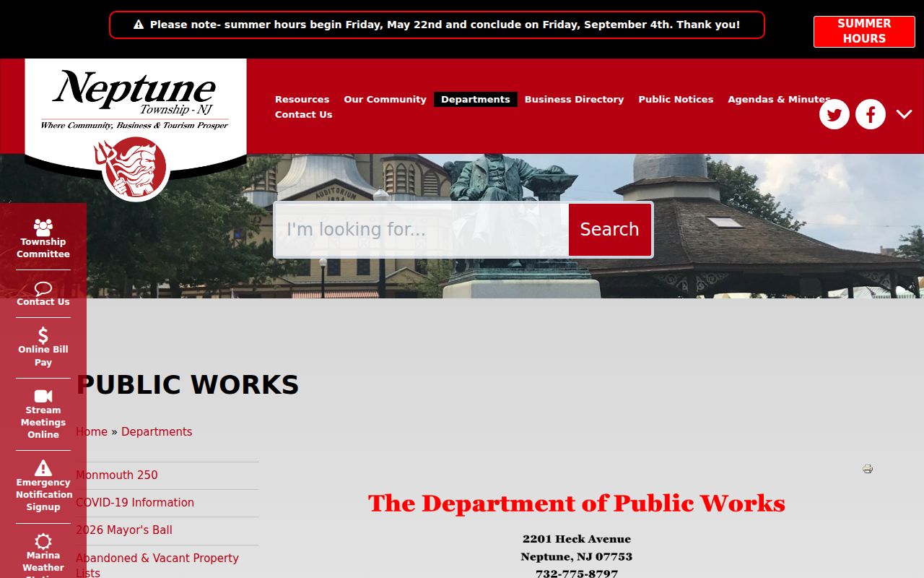This screenshot has width=924, height=578.
Task: Open the COVID-19 Information link
Action: pos(135,502)
